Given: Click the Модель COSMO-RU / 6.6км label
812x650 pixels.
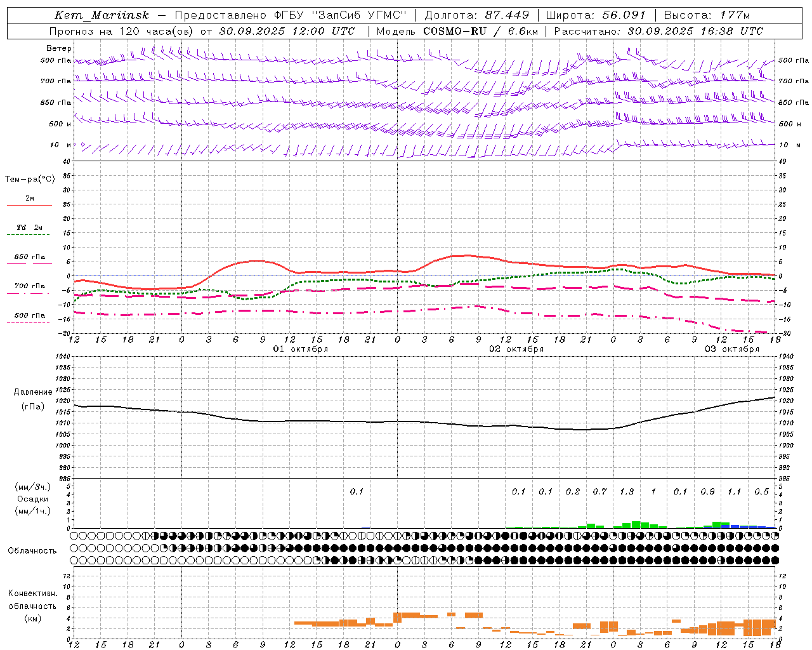Looking at the screenshot, I should tap(457, 31).
